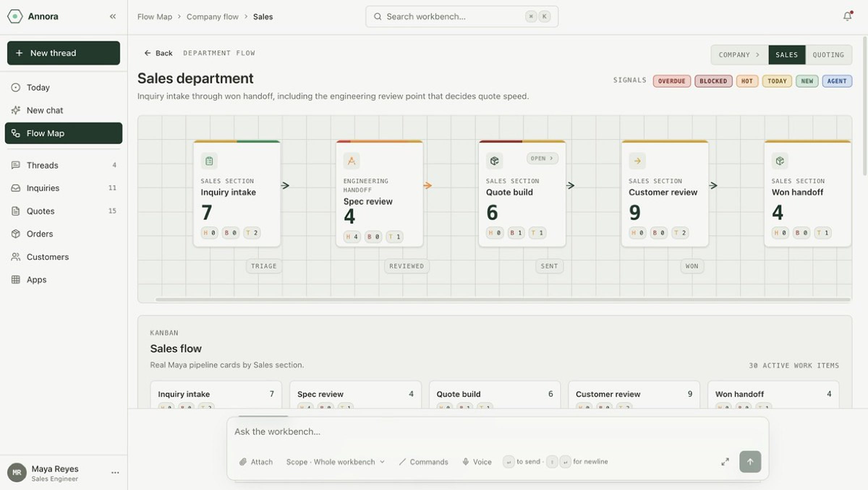Open Customers in the sidebar
Image resolution: width=868 pixels, height=490 pixels.
click(x=64, y=257)
